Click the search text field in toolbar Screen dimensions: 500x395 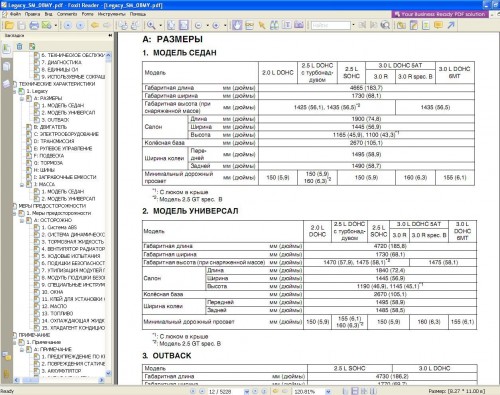330,25
